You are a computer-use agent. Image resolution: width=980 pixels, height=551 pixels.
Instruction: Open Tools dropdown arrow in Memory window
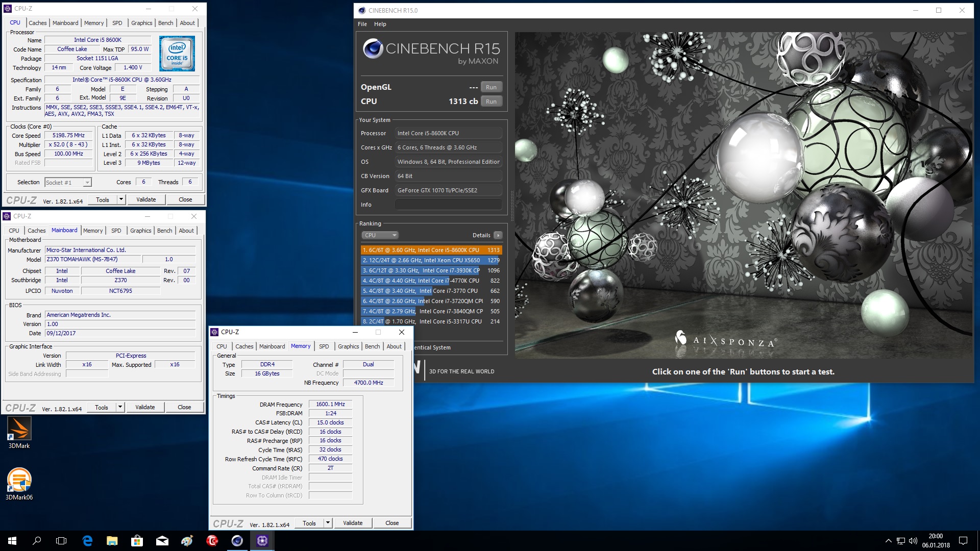(328, 523)
